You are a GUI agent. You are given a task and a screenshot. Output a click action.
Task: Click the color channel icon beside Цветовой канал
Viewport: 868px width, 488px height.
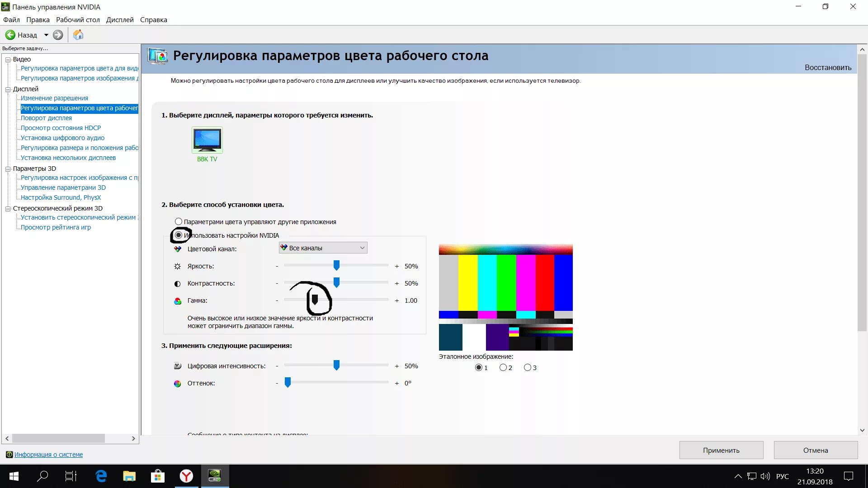coord(177,249)
